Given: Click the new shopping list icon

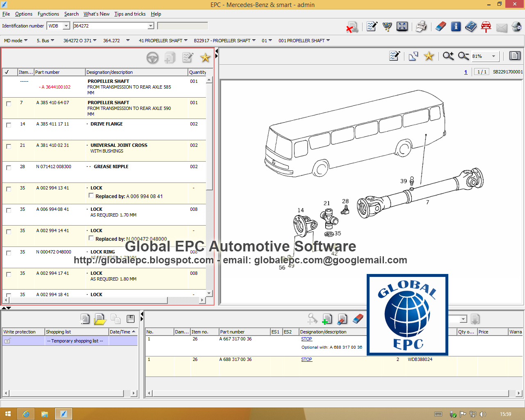Looking at the screenshot, I should [85, 319].
